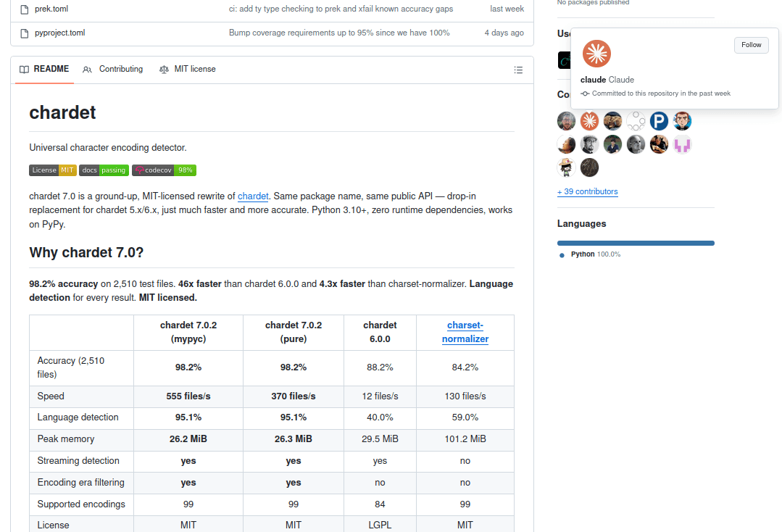782x532 pixels.
Task: Click the docs passing badge
Action: (104, 170)
